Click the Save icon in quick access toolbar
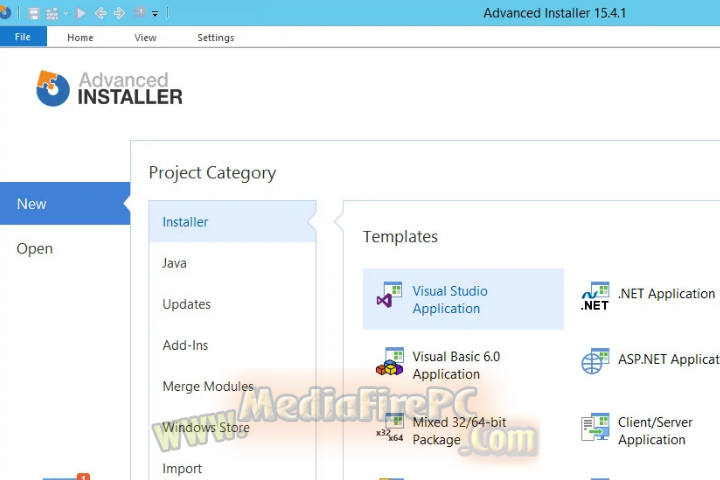The image size is (720, 480). click(34, 13)
